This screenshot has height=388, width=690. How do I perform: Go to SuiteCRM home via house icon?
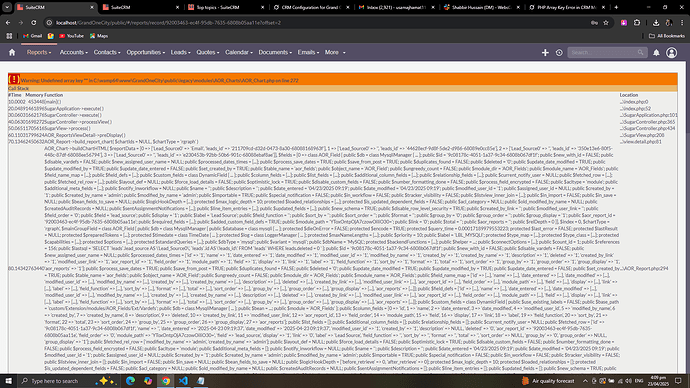[12, 52]
